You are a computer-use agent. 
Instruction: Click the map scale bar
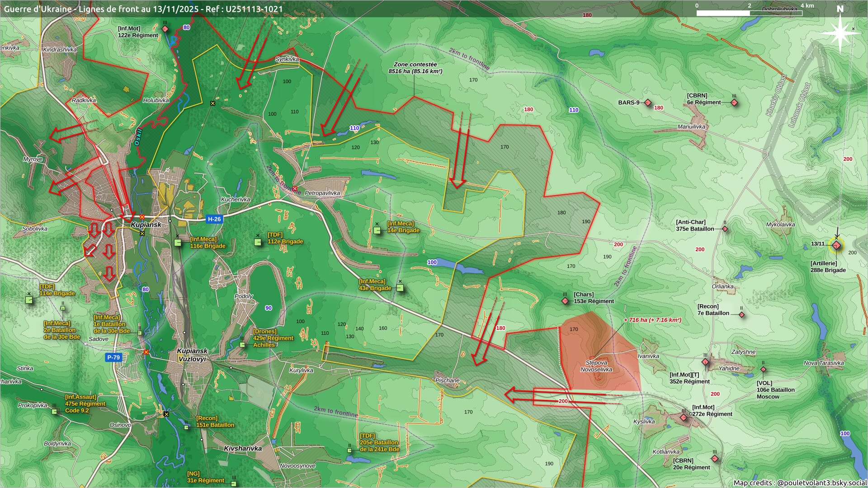pyautogui.click(x=749, y=13)
